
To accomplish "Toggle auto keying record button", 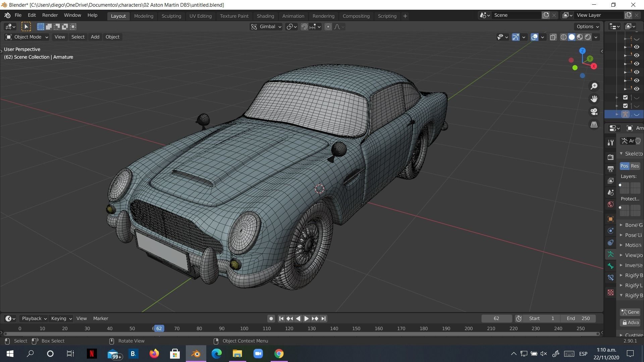I will [271, 318].
